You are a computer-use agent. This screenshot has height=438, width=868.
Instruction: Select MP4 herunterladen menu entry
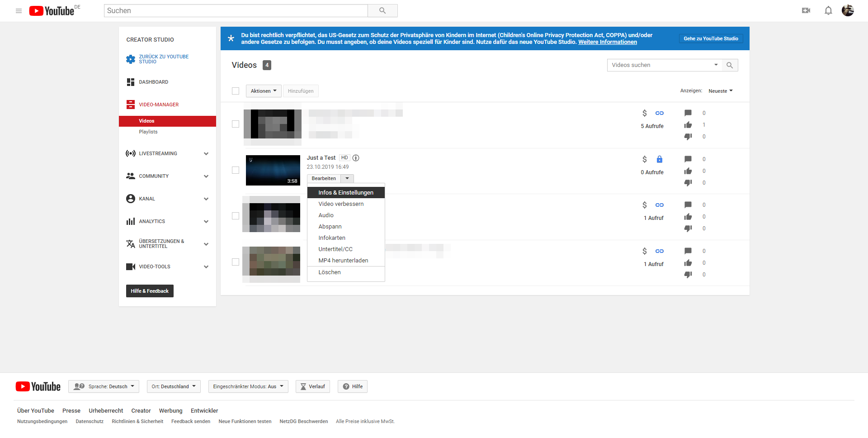(343, 261)
